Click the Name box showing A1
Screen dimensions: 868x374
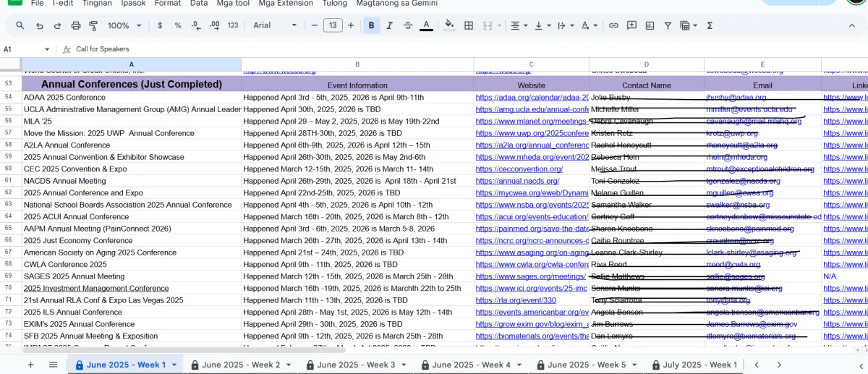click(22, 49)
